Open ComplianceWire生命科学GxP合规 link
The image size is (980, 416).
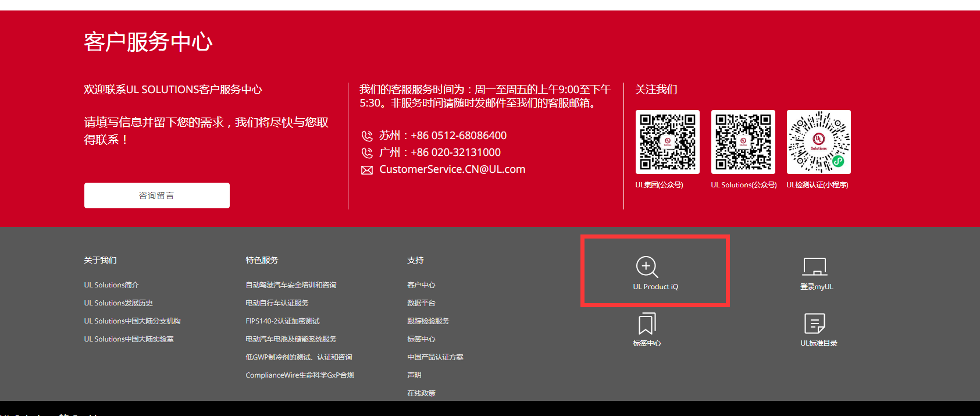[300, 375]
